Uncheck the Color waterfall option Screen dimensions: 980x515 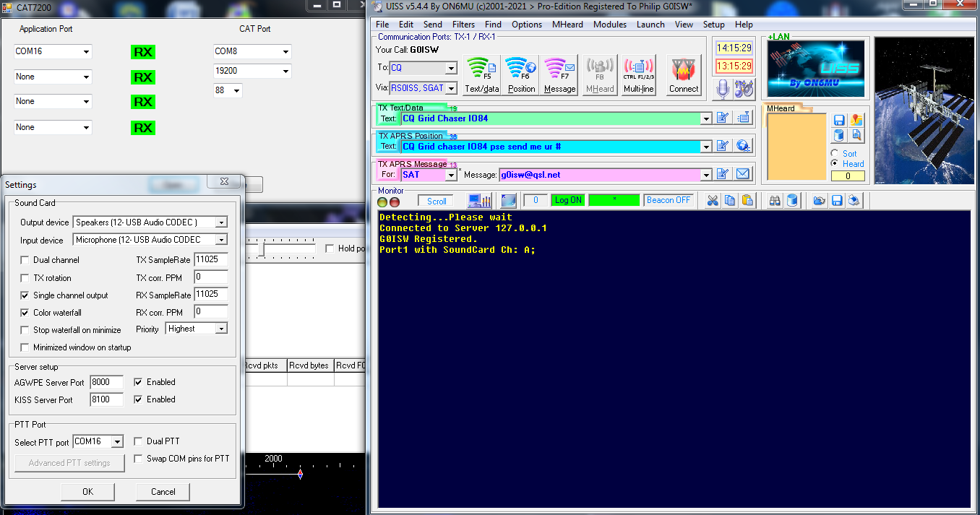pos(25,313)
